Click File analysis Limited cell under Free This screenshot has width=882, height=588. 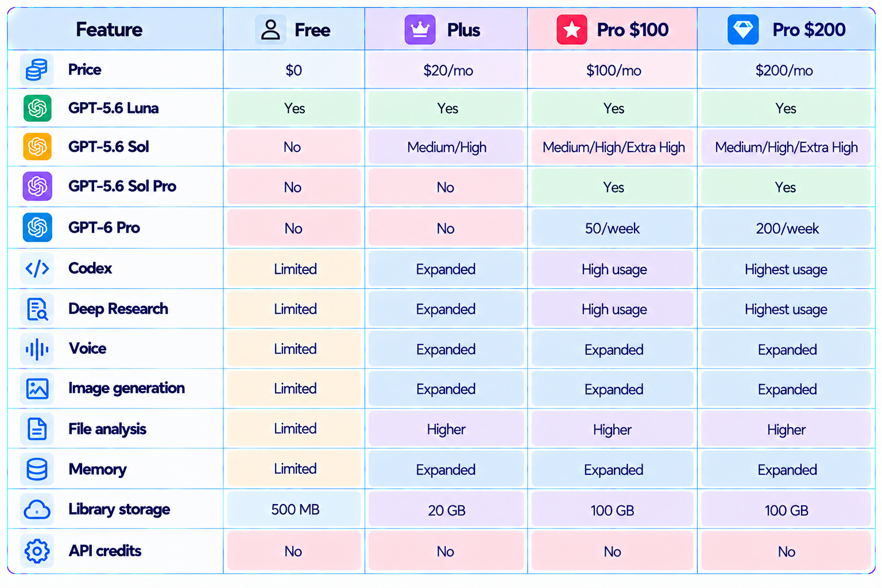294,429
